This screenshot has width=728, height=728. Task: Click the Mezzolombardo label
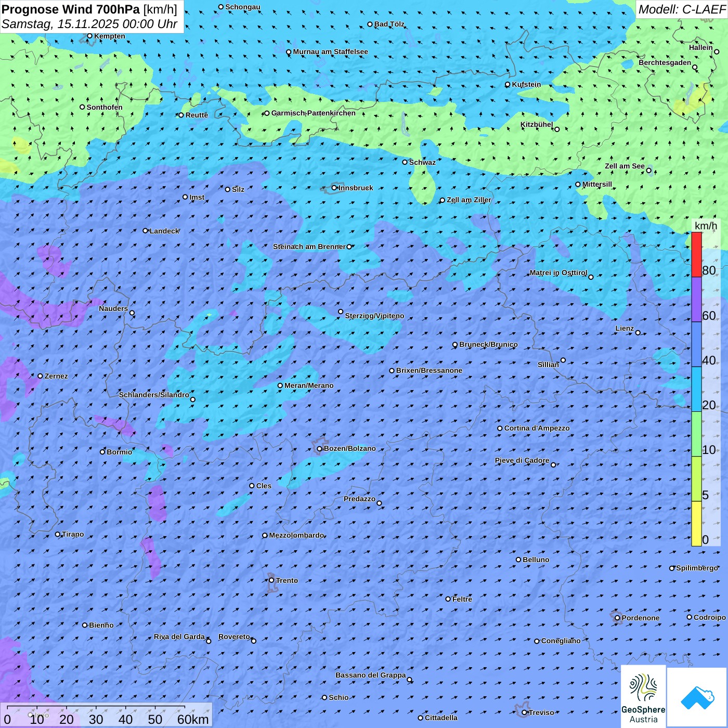tap(296, 535)
